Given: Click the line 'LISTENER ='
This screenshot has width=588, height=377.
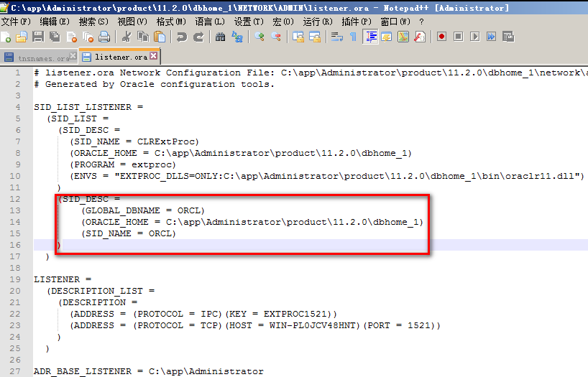Looking at the screenshot, I should click(63, 279).
